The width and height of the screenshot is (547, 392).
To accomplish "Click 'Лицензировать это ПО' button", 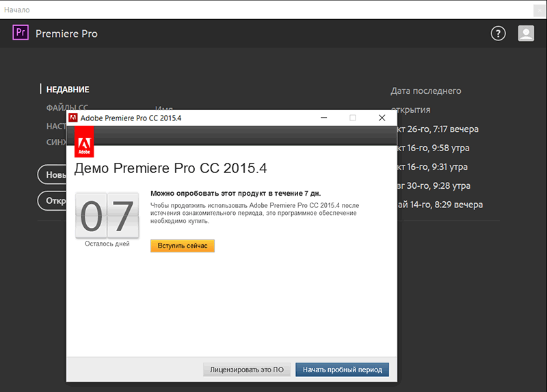I will [x=247, y=369].
